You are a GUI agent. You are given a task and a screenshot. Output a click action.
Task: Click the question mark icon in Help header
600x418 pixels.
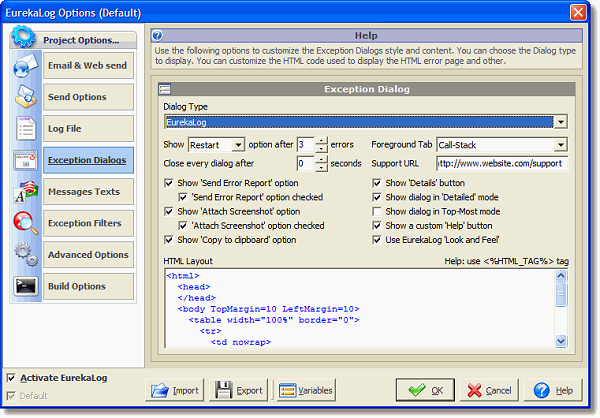(x=157, y=36)
